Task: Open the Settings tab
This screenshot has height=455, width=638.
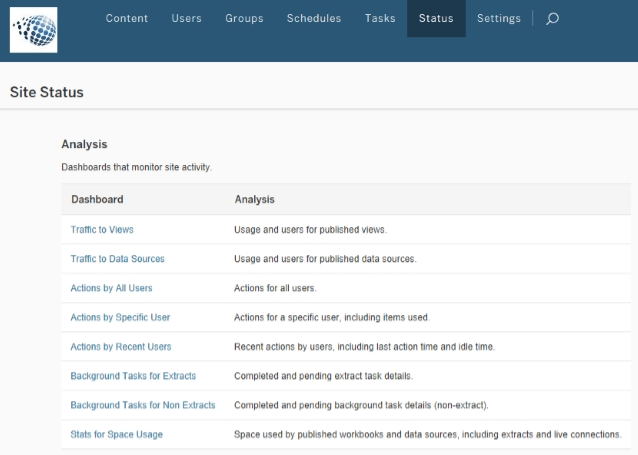Action: point(498,18)
